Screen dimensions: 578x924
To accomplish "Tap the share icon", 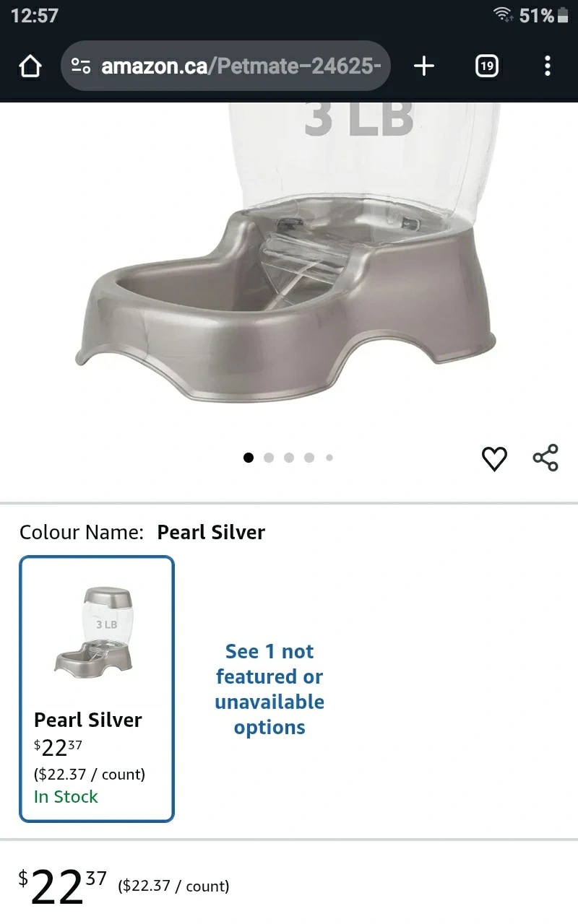I will tap(545, 458).
